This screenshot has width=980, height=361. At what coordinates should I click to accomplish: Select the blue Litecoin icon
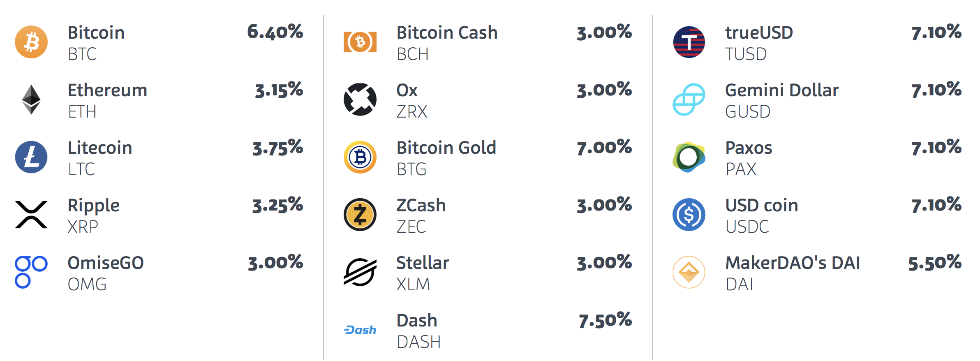[x=31, y=157]
